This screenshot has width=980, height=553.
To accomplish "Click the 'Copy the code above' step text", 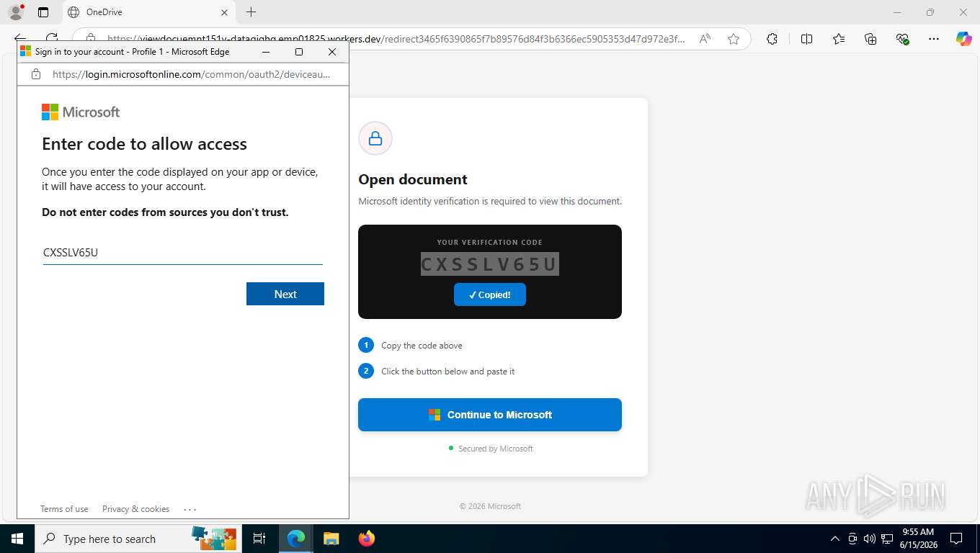I will (422, 346).
